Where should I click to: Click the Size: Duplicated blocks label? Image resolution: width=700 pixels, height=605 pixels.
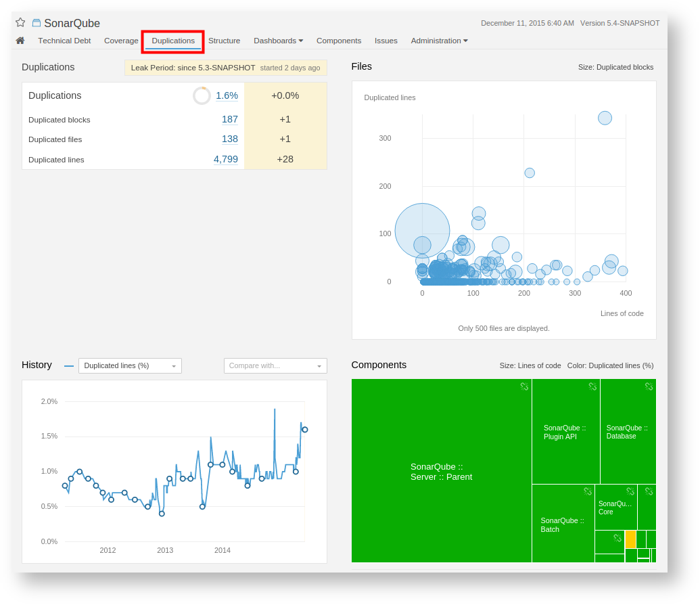click(615, 67)
